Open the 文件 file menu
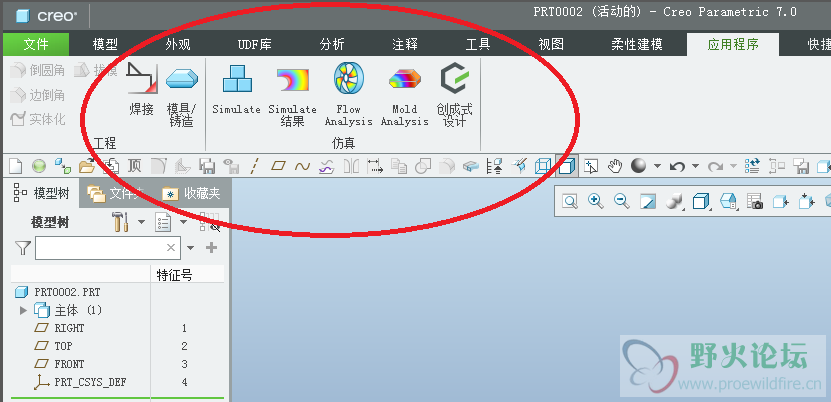831x402 pixels. pos(36,44)
